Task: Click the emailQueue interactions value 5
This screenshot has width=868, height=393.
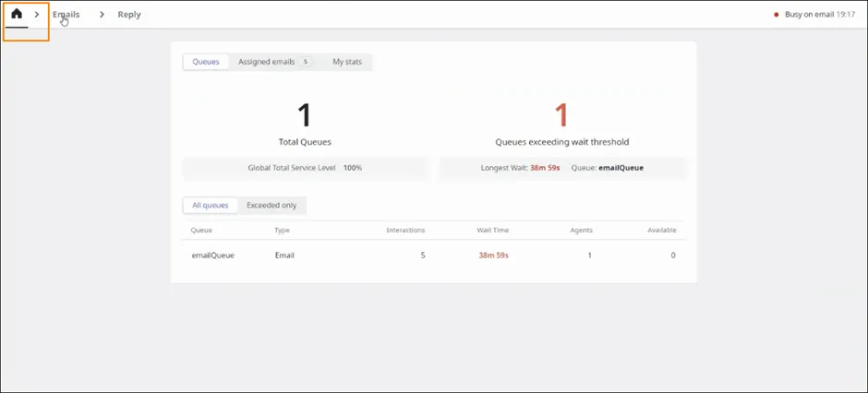Action: 423,256
